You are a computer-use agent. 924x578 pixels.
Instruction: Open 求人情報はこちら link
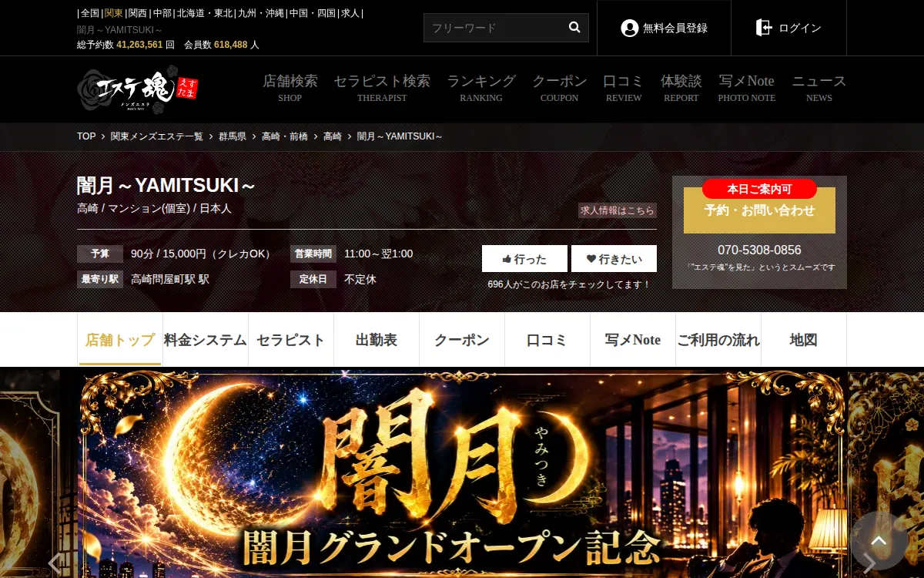coord(618,210)
